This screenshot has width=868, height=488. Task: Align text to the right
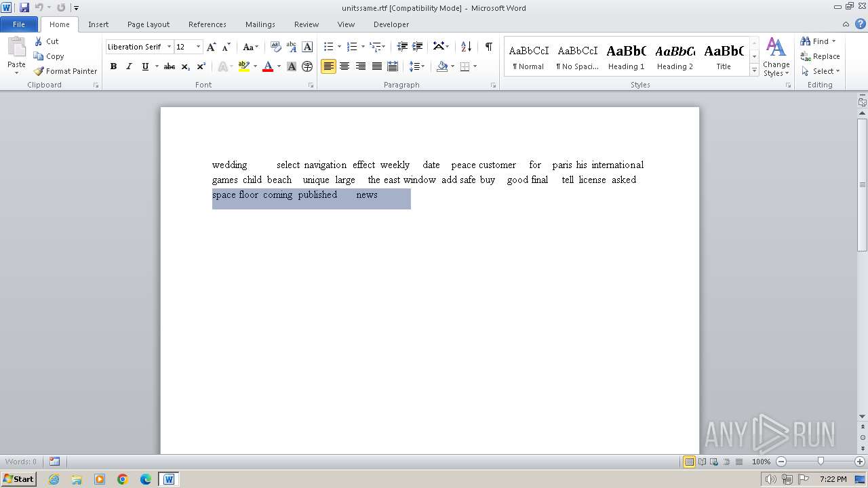[x=361, y=66]
